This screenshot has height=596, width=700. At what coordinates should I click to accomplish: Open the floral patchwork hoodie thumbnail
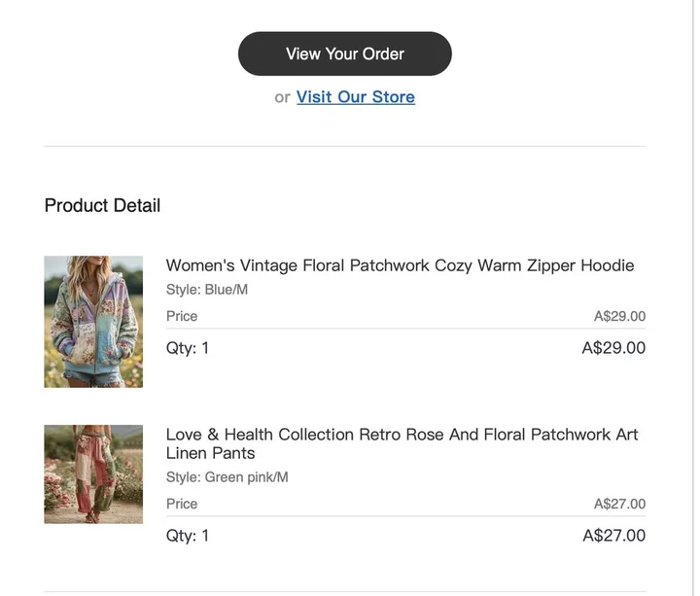93,322
